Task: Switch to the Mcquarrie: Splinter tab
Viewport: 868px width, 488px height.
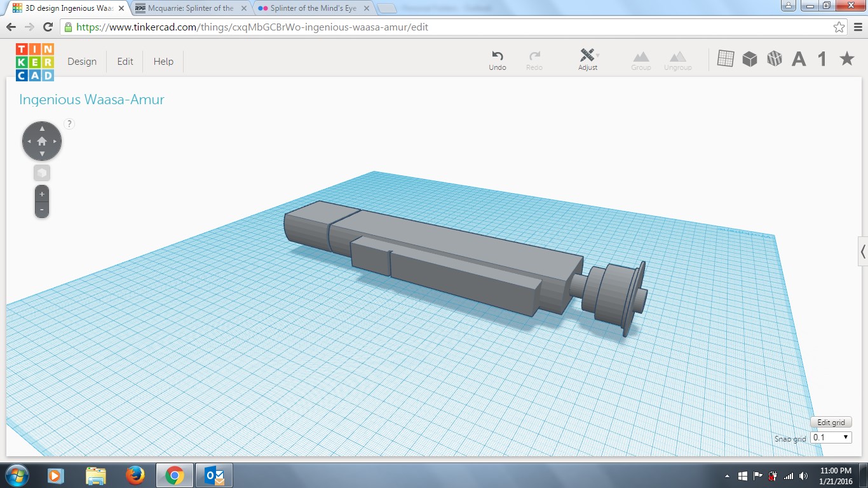Action: pos(191,8)
